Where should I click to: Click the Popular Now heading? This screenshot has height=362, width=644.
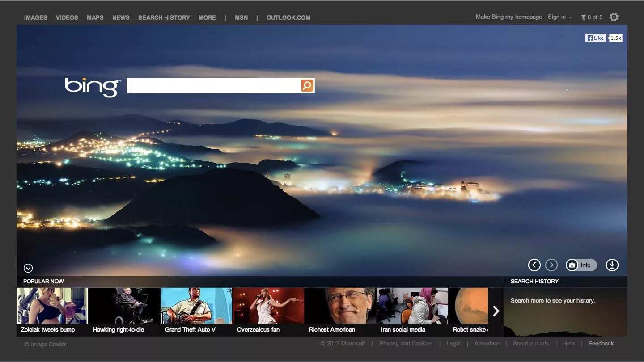coord(43,282)
